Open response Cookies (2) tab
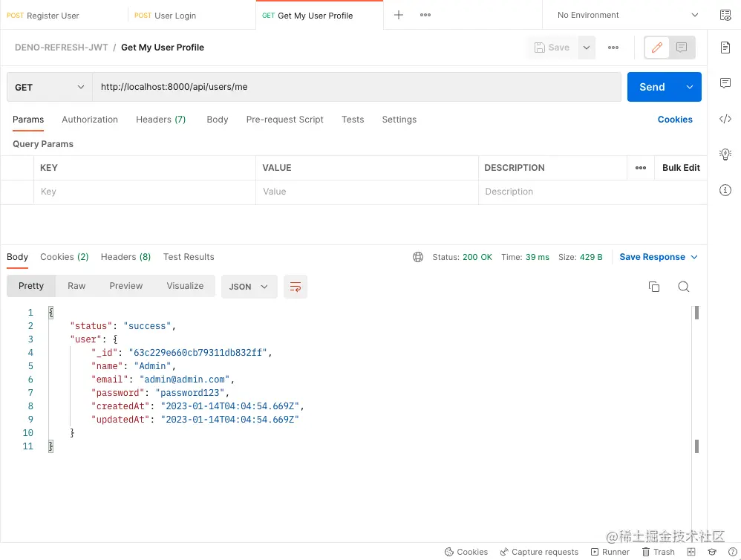 coord(65,257)
